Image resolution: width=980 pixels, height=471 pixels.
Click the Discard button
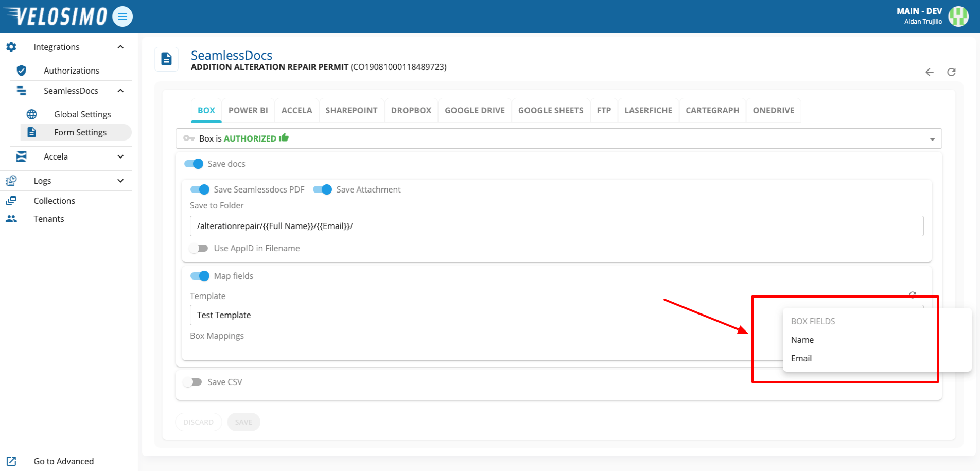pyautogui.click(x=199, y=422)
